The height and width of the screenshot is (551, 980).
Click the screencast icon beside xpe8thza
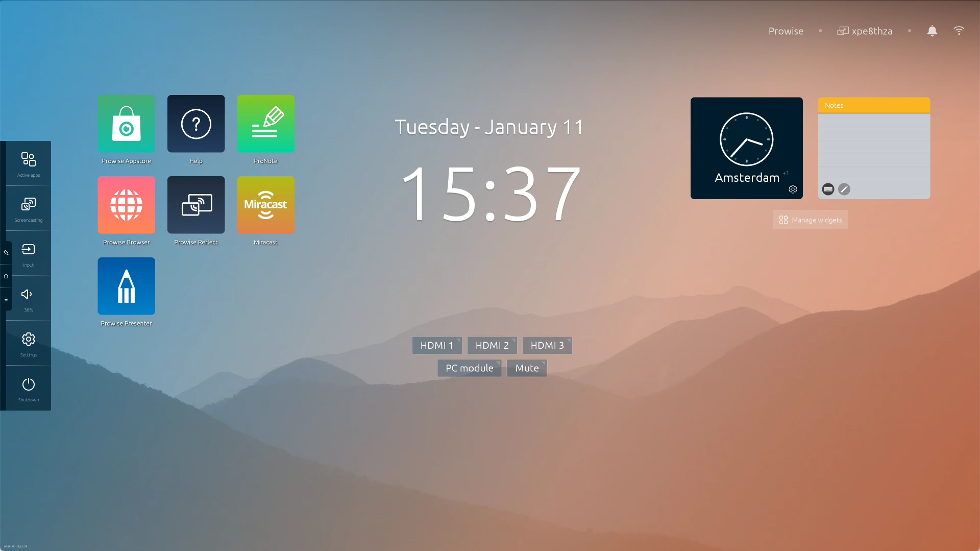pyautogui.click(x=843, y=31)
